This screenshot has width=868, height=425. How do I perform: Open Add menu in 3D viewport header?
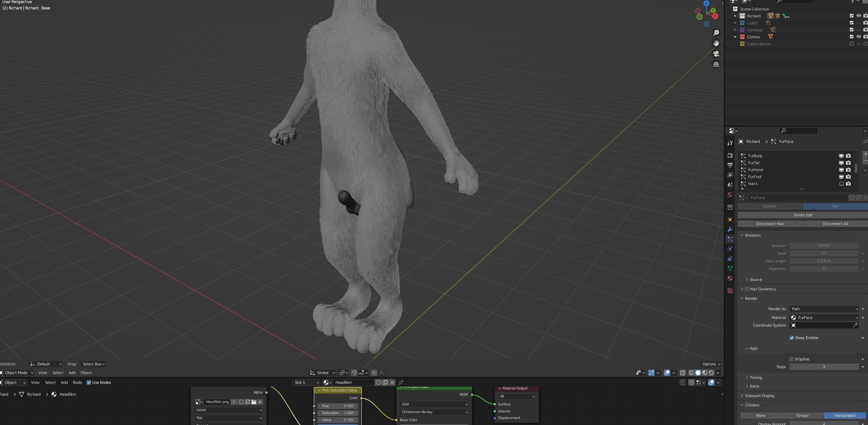(72, 373)
